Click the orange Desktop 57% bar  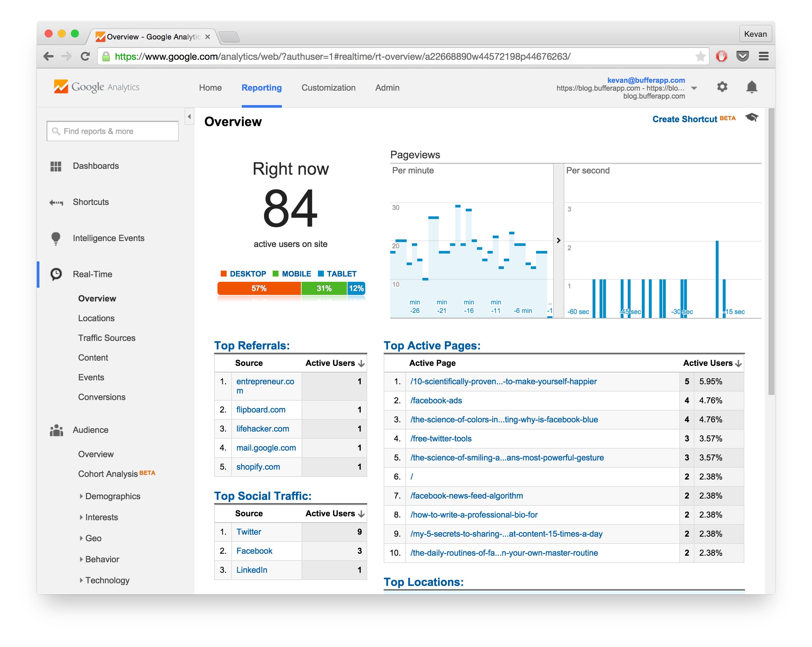259,288
